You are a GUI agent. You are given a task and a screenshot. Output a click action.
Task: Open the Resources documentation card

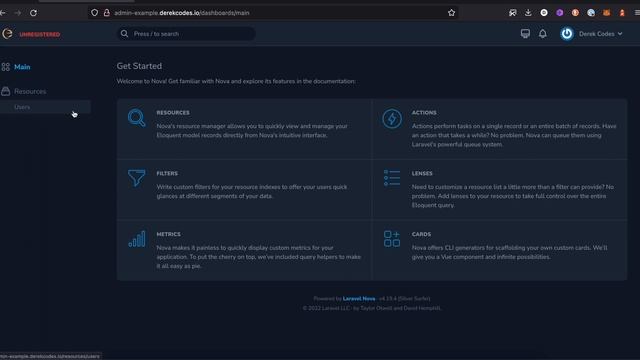[244, 129]
